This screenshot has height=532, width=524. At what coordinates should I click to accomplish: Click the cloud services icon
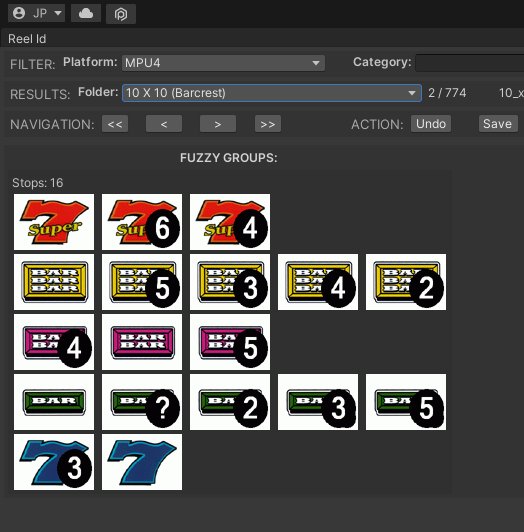pyautogui.click(x=86, y=14)
